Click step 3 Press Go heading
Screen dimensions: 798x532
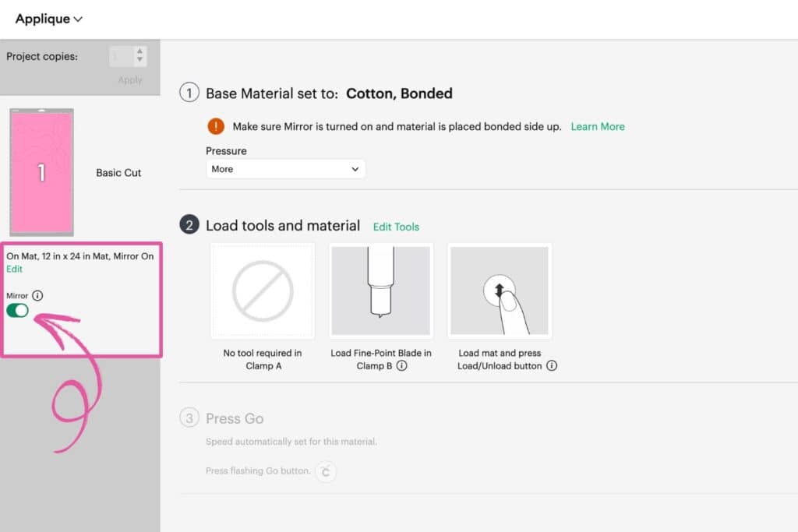(x=234, y=418)
